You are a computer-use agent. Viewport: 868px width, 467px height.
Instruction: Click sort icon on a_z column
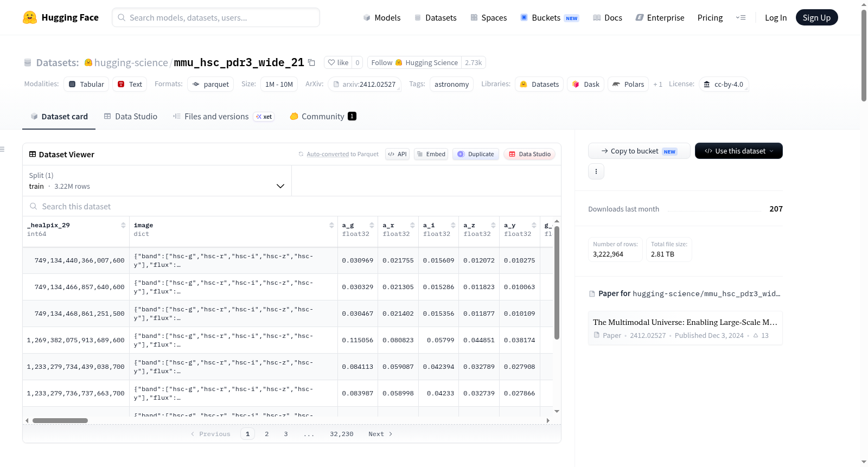pyautogui.click(x=493, y=225)
